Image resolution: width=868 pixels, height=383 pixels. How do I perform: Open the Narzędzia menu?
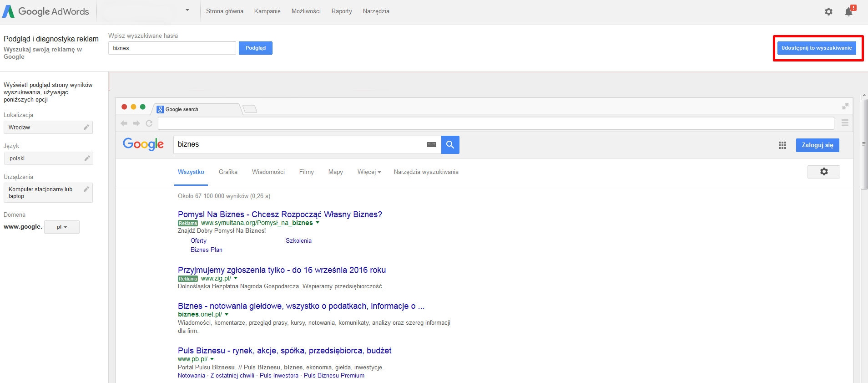pos(376,11)
